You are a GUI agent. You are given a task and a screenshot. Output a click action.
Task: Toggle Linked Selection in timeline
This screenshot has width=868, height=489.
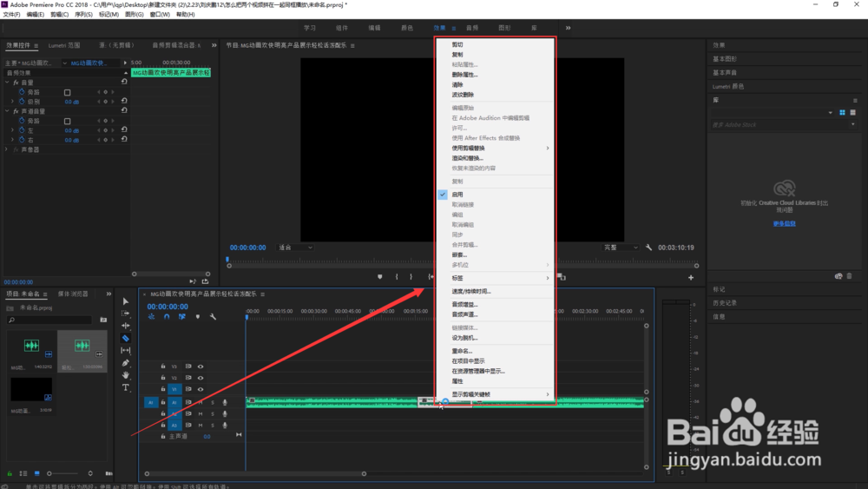(182, 317)
